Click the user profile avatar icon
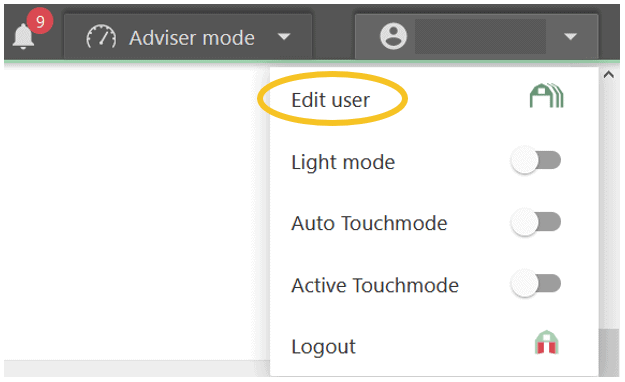Screen dimensions: 625x382 393,36
